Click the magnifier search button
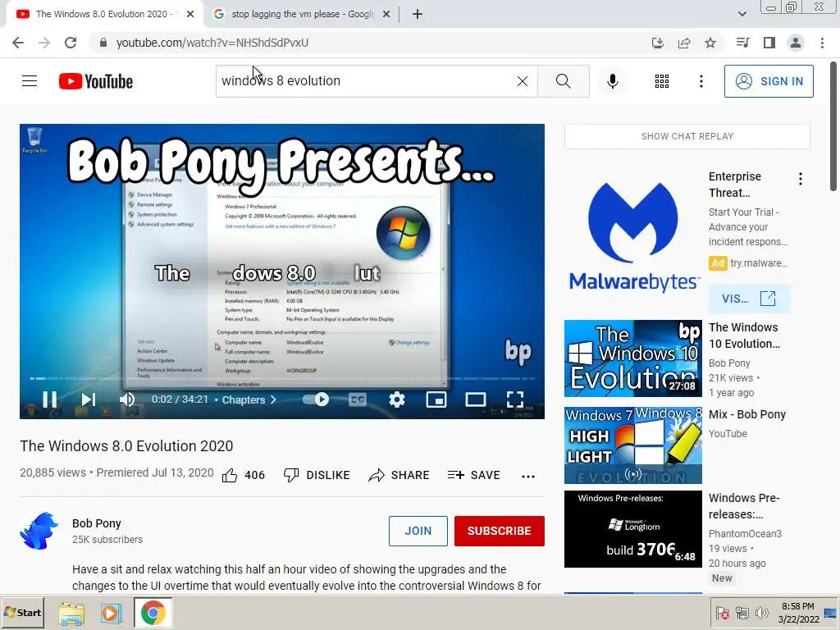Image resolution: width=840 pixels, height=630 pixels. tap(563, 81)
